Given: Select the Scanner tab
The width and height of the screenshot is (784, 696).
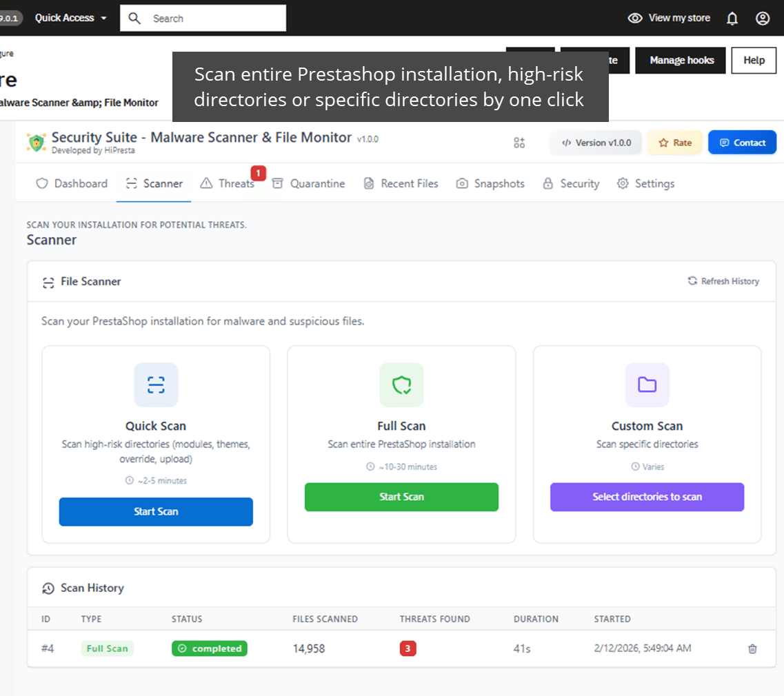Looking at the screenshot, I should click(154, 183).
